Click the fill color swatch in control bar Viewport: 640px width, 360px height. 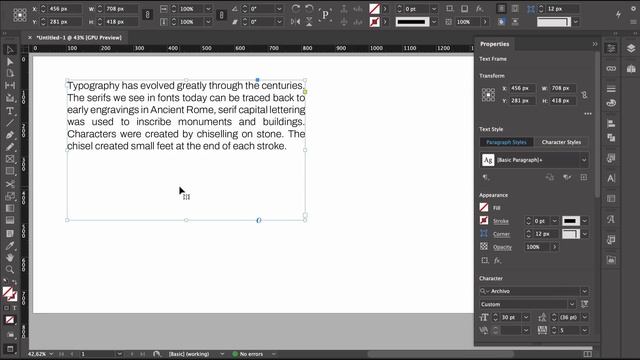coord(374,8)
